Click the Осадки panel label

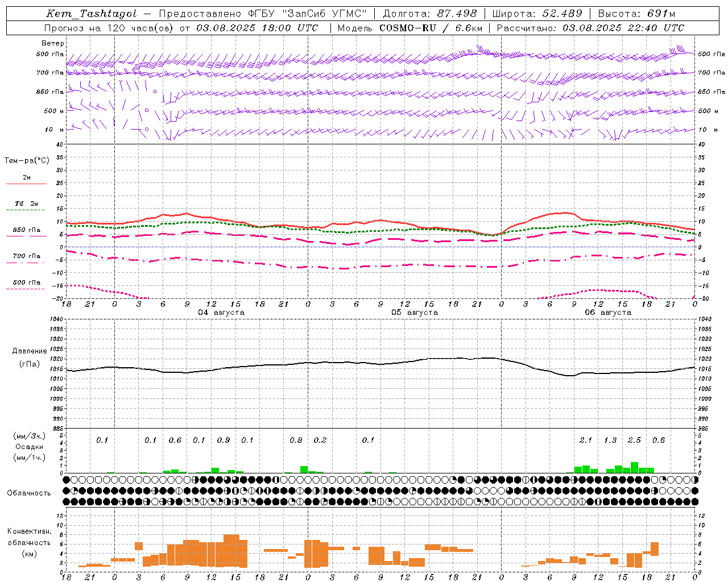point(30,447)
